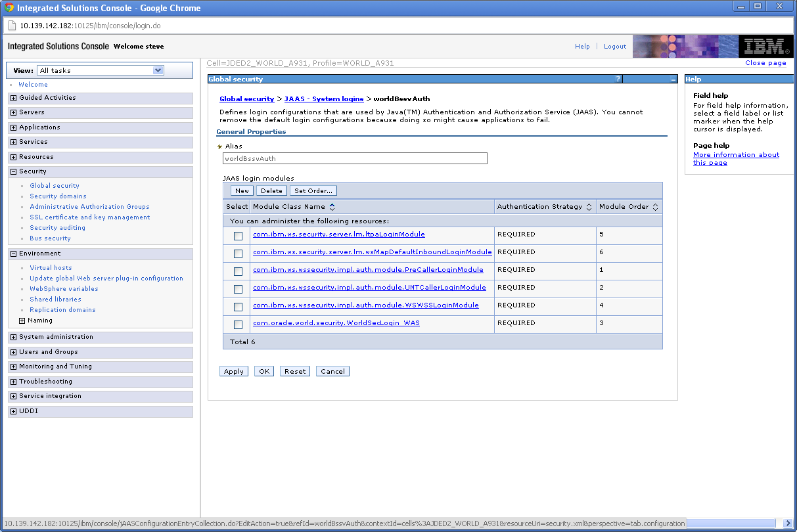The height and width of the screenshot is (532, 797).
Task: Expand the Servers section
Action: click(x=14, y=112)
